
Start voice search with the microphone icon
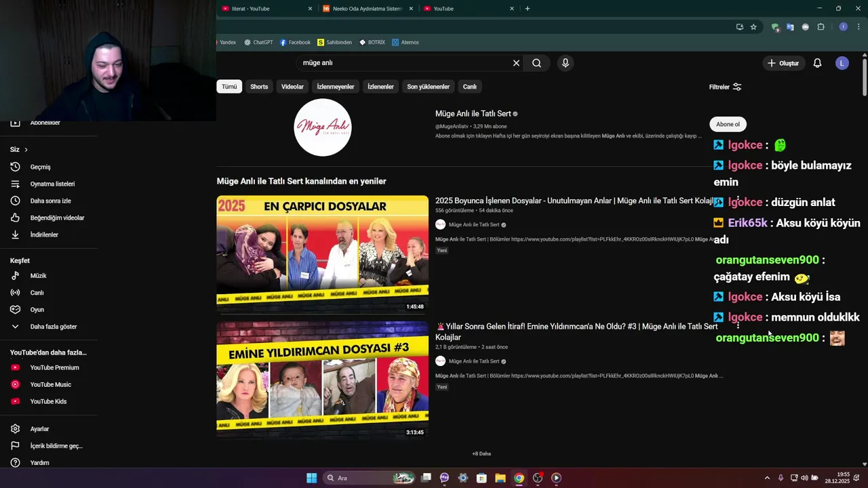pos(566,63)
